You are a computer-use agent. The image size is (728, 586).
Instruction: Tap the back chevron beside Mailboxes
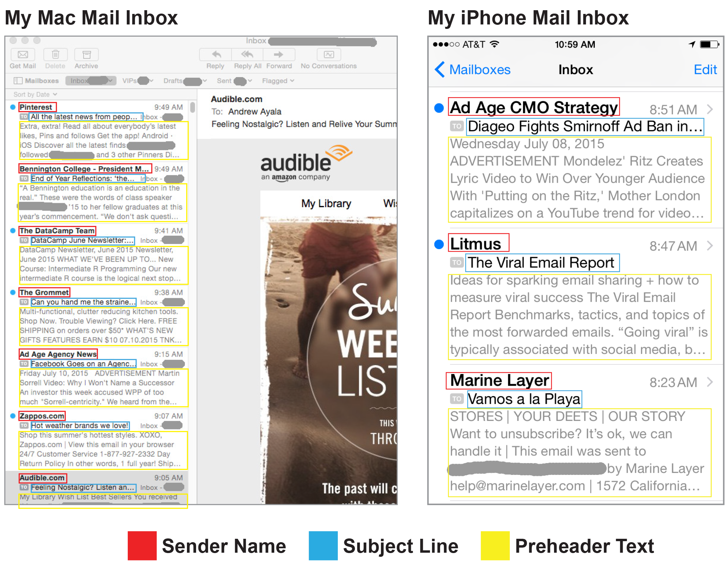[x=440, y=70]
